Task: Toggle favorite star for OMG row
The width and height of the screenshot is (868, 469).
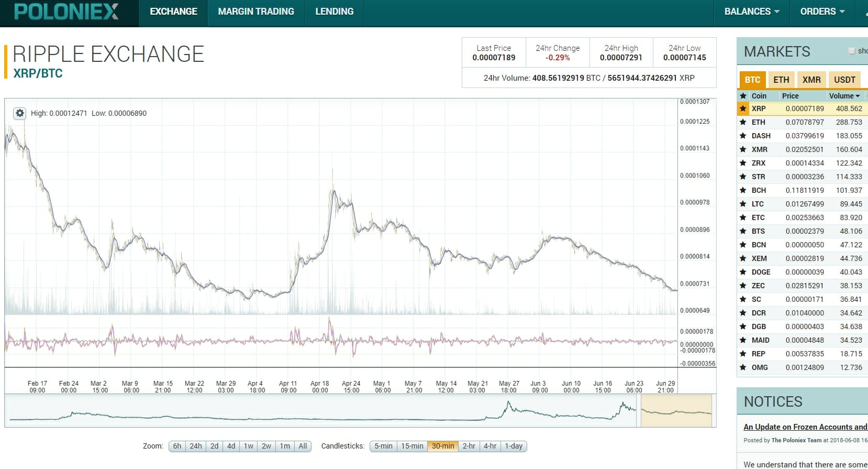Action: [743, 367]
